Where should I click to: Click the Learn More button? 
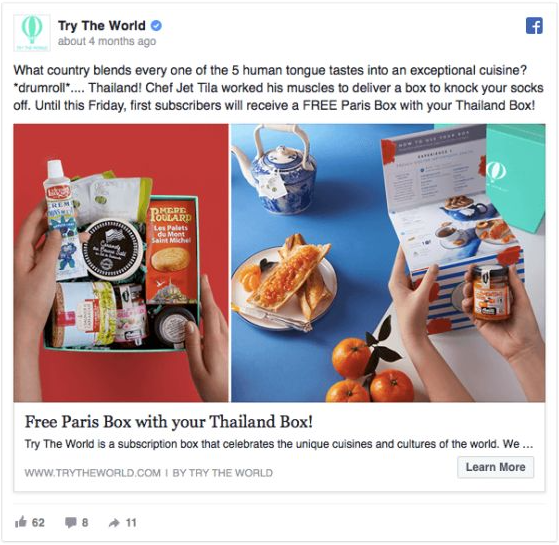tap(496, 467)
